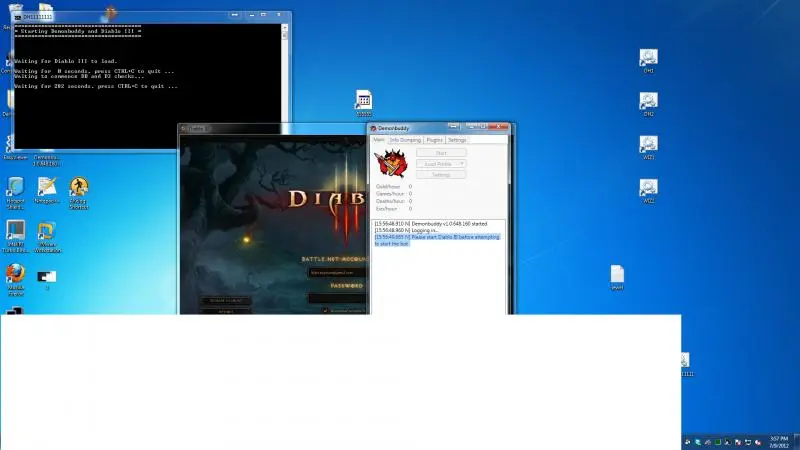Screen dimensions: 800x450
Task: Open the VMware Workstation desktop icon
Action: [x=46, y=231]
